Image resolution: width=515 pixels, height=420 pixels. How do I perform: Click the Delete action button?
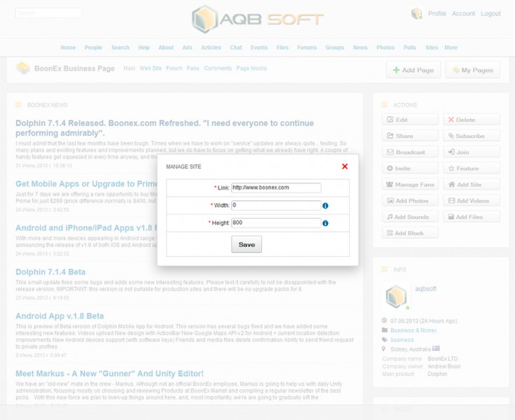(472, 120)
